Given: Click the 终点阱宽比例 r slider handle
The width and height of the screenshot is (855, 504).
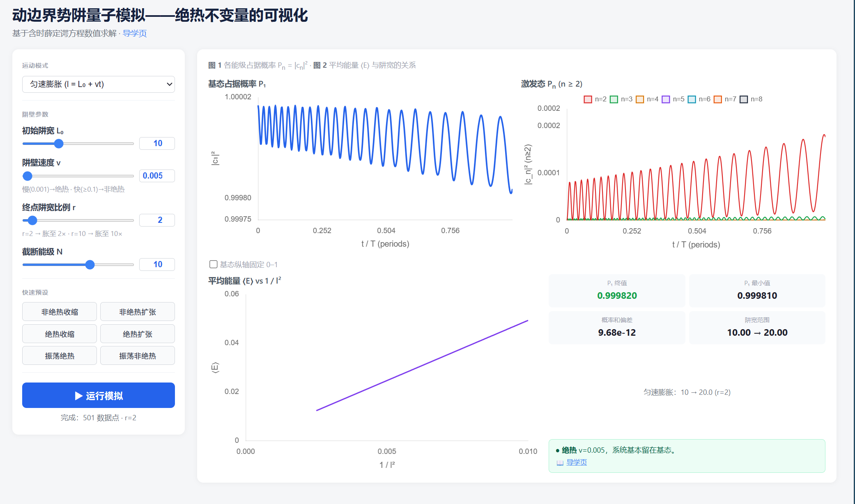Looking at the screenshot, I should (32, 220).
